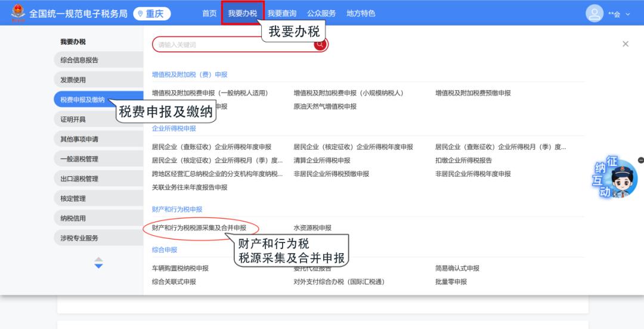The image size is (644, 329).
Task: Open 居民企业(查账征收)企业所得税月(季)度 link
Action: tap(501, 147)
